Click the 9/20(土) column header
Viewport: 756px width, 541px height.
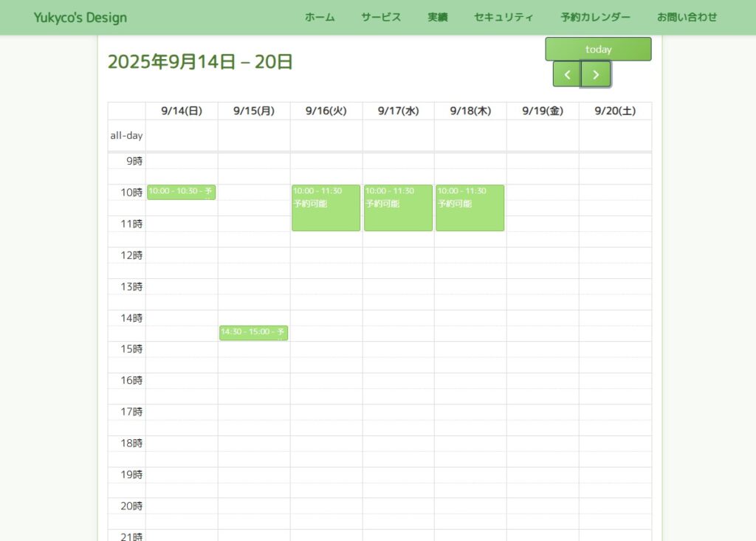[615, 111]
